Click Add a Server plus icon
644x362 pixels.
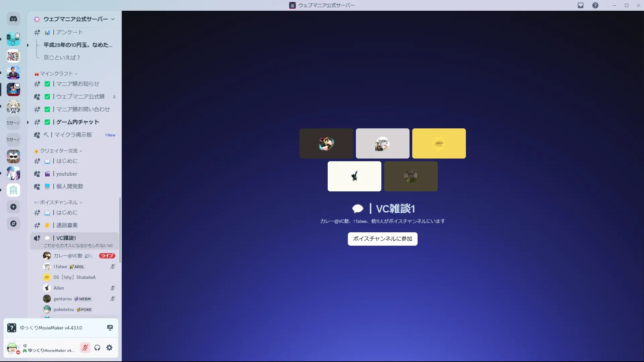tap(13, 207)
